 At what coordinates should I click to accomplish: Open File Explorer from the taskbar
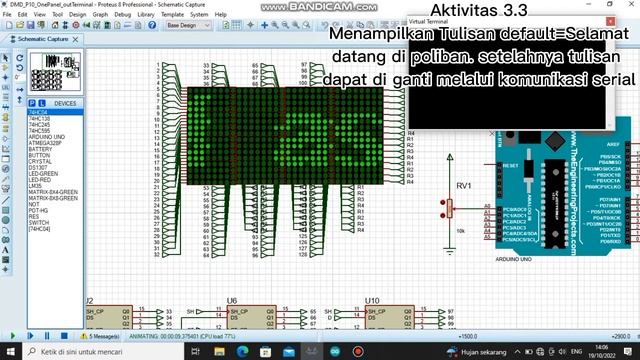219,351
